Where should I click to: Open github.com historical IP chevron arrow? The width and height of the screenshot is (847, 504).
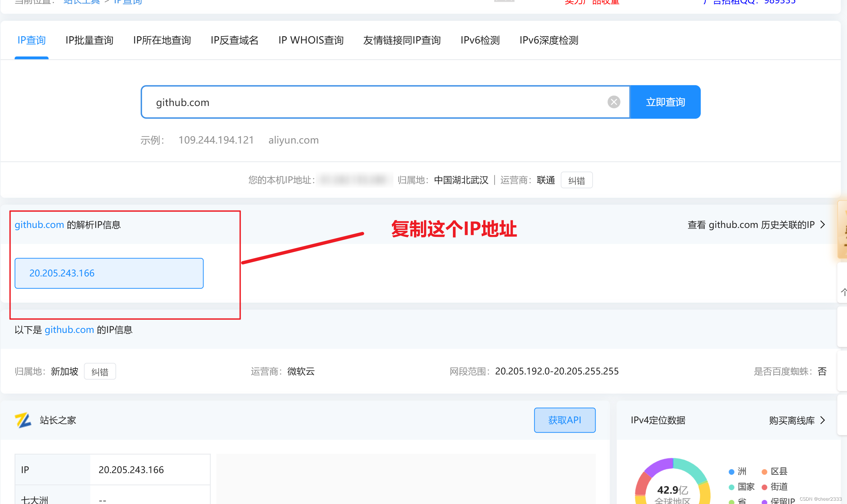point(823,225)
